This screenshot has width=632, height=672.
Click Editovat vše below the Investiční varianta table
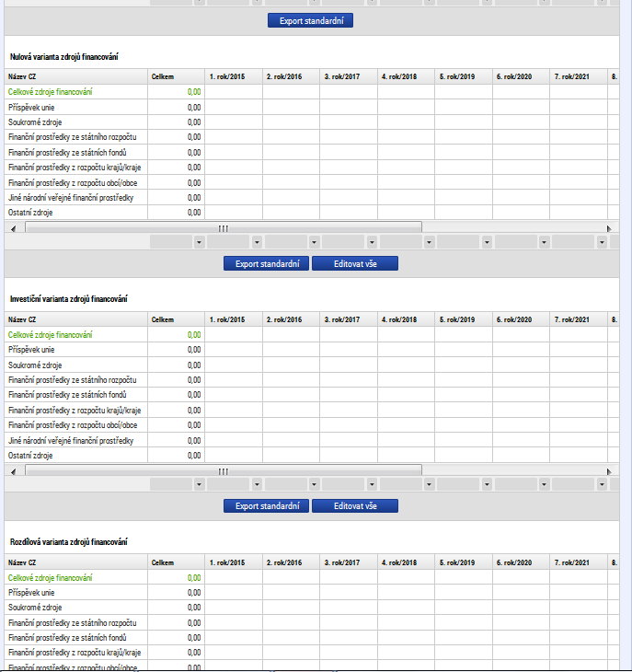355,505
